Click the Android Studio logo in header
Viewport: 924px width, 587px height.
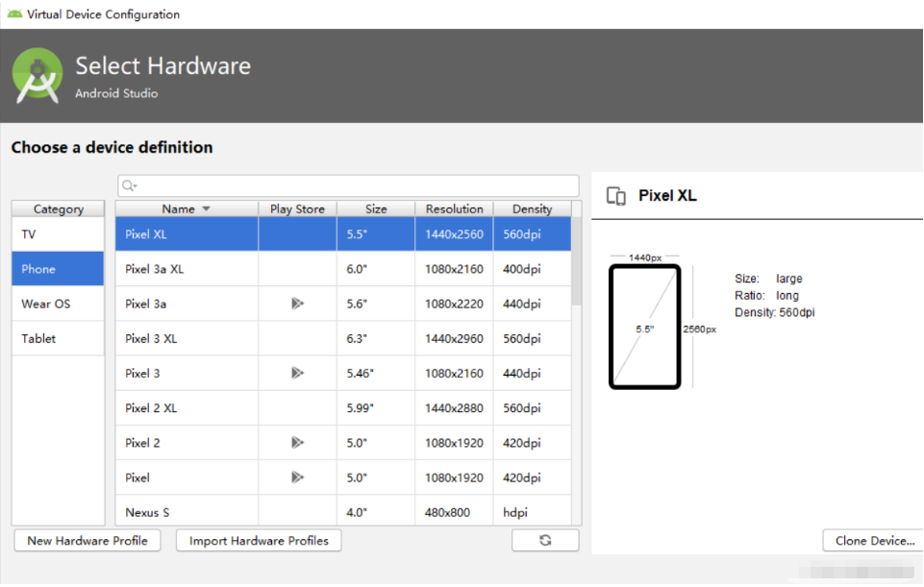tap(37, 76)
